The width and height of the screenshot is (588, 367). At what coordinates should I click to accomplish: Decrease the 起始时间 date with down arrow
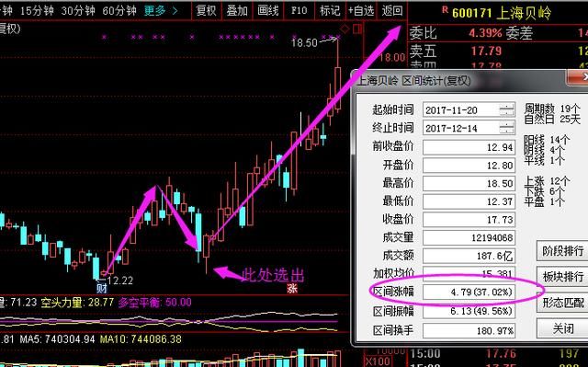pyautogui.click(x=507, y=114)
